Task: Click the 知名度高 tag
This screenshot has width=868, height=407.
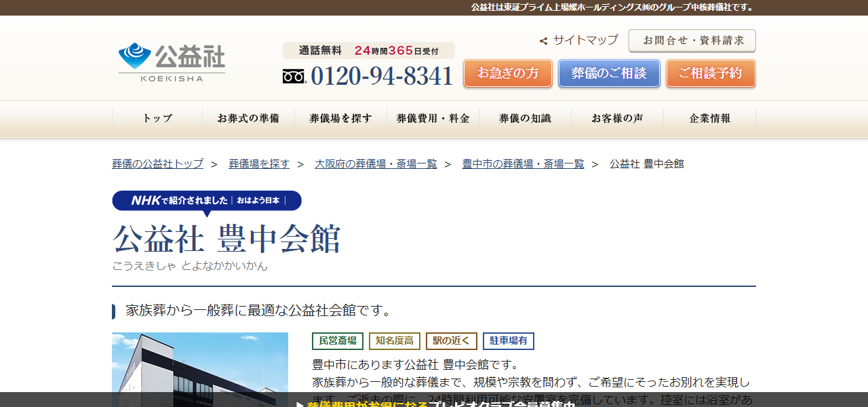Action: coord(395,341)
